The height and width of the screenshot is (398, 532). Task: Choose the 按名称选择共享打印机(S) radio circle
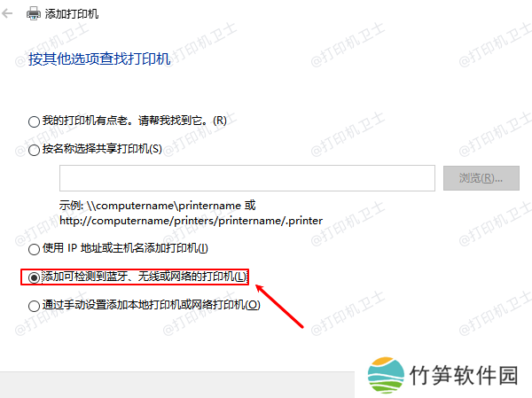click(34, 150)
